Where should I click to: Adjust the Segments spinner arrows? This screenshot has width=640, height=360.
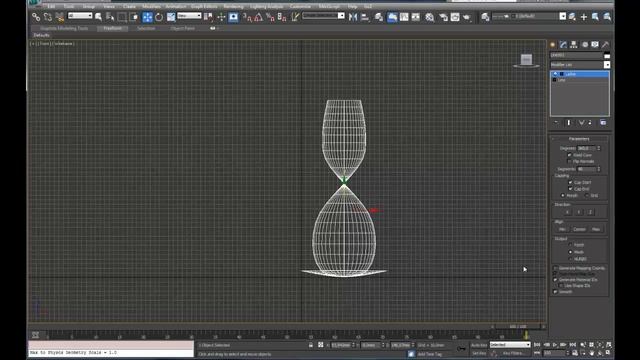pyautogui.click(x=599, y=169)
